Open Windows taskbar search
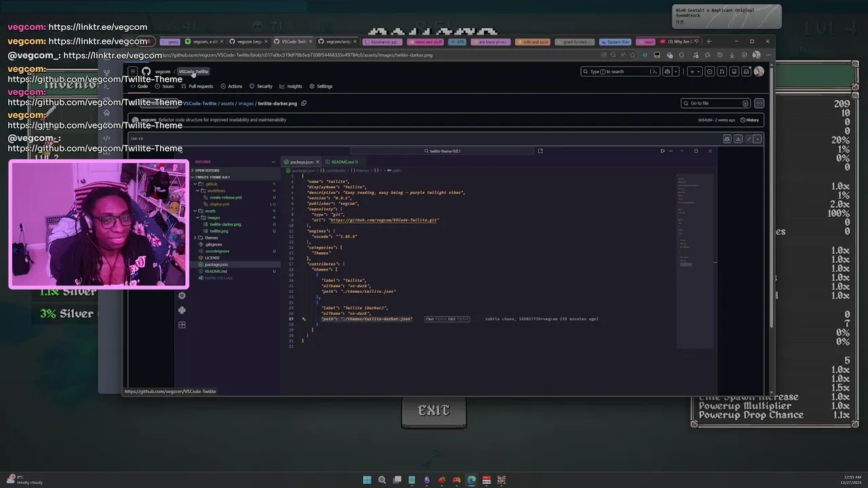Screen dimensions: 868x488 tap(382, 480)
